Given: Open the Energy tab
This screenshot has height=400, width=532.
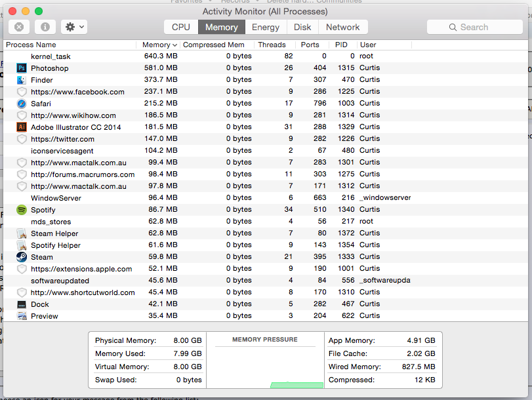Looking at the screenshot, I should (x=266, y=27).
